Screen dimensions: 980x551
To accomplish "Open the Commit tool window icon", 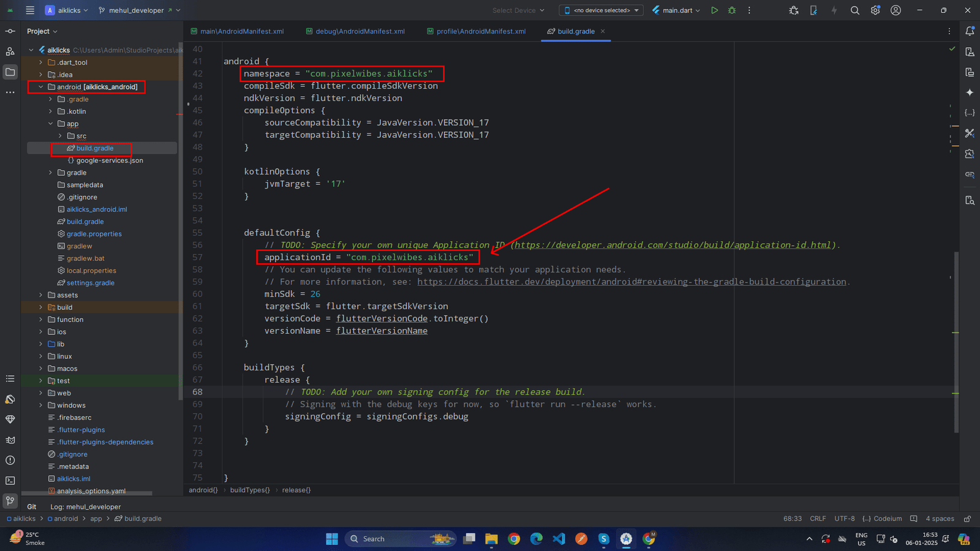I will [10, 31].
